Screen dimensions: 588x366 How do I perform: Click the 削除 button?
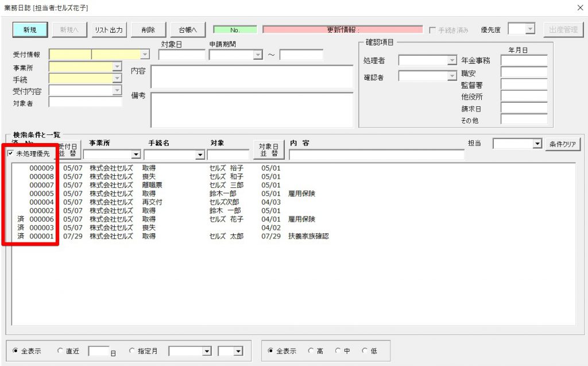pos(148,30)
